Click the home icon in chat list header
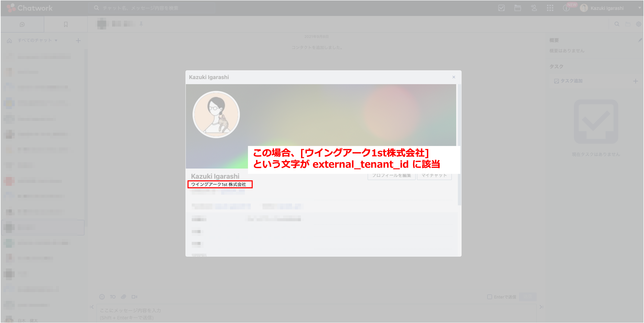 click(x=9, y=41)
